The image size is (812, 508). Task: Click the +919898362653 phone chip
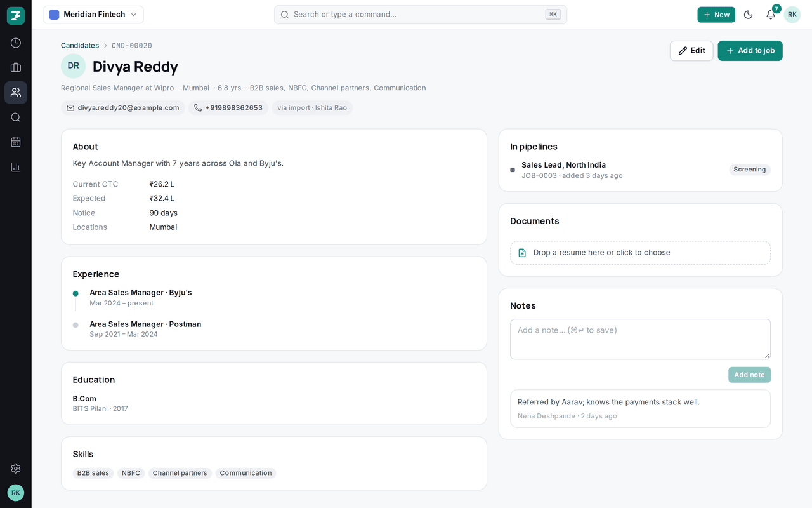228,108
